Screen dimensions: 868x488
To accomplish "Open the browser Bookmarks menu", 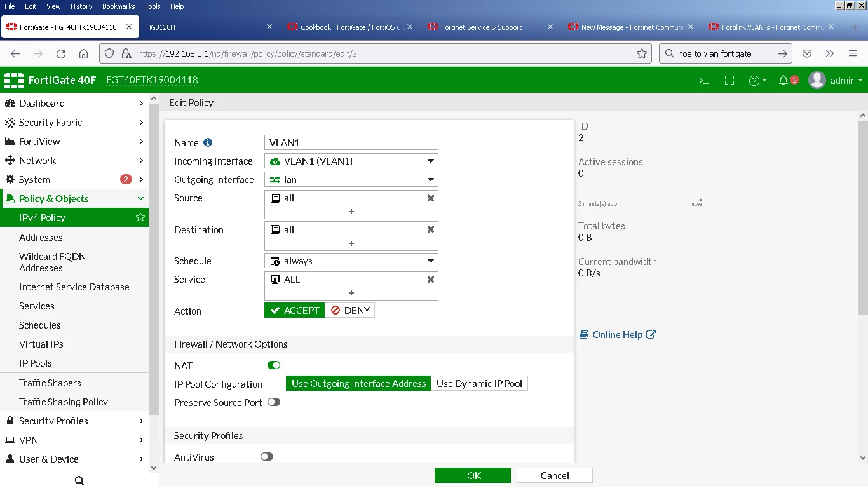I will 118,6.
